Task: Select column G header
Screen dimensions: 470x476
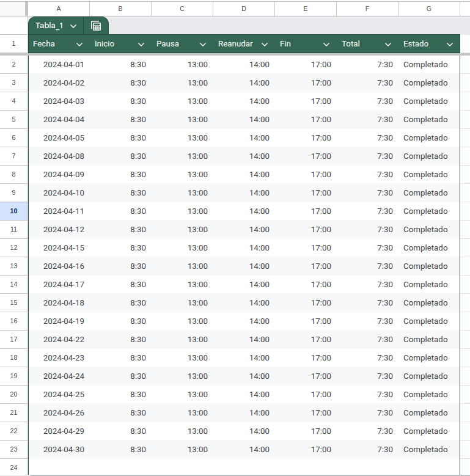Action: tap(428, 9)
